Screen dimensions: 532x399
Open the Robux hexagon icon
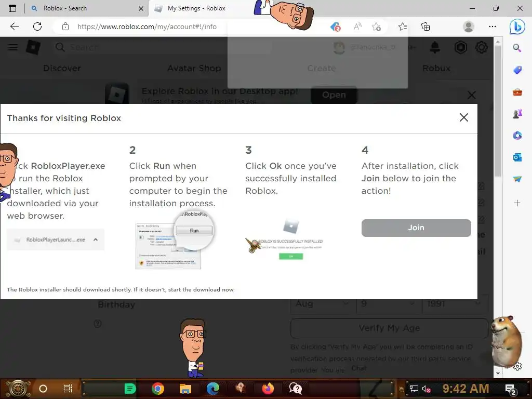coord(460,47)
